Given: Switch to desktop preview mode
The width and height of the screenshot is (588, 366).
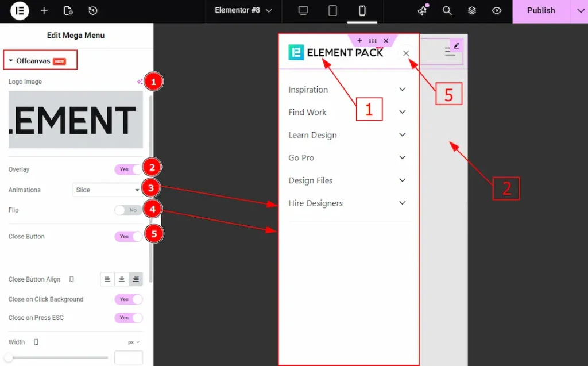Looking at the screenshot, I should (x=303, y=10).
